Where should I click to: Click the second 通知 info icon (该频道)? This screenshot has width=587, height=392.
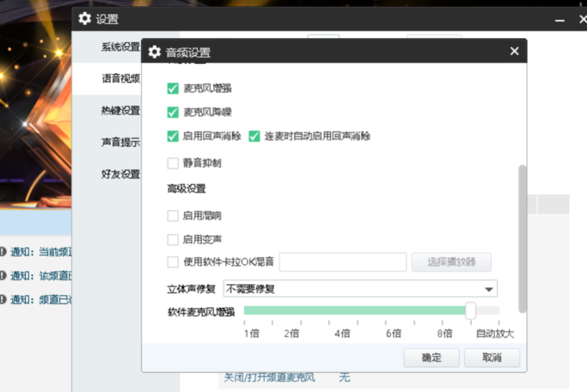pyautogui.click(x=3, y=275)
